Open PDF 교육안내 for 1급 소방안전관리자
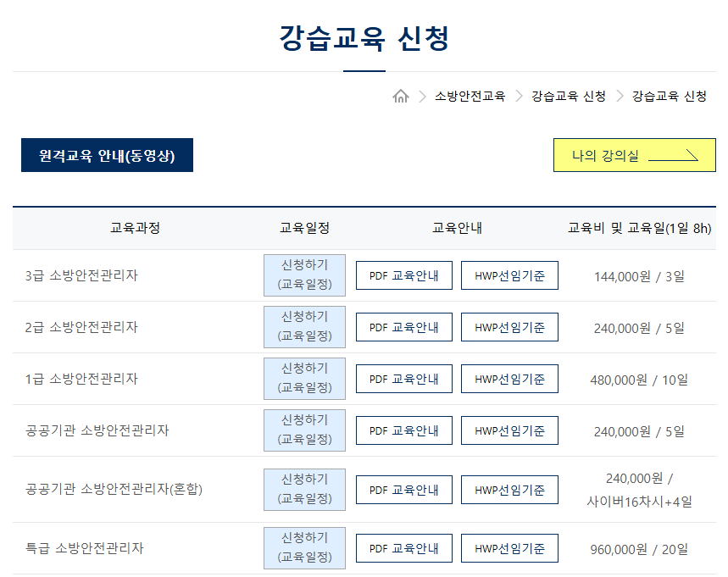This screenshot has height=577, width=728. (x=404, y=379)
